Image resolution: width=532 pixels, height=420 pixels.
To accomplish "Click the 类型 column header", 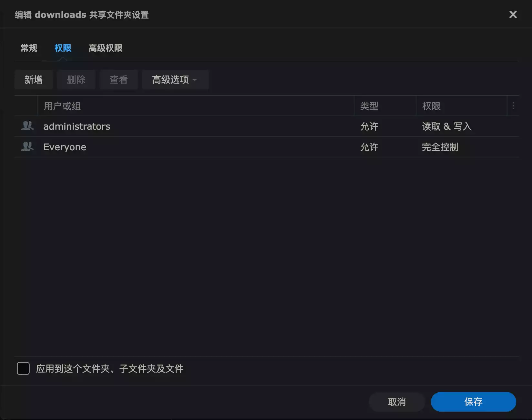I will (369, 106).
